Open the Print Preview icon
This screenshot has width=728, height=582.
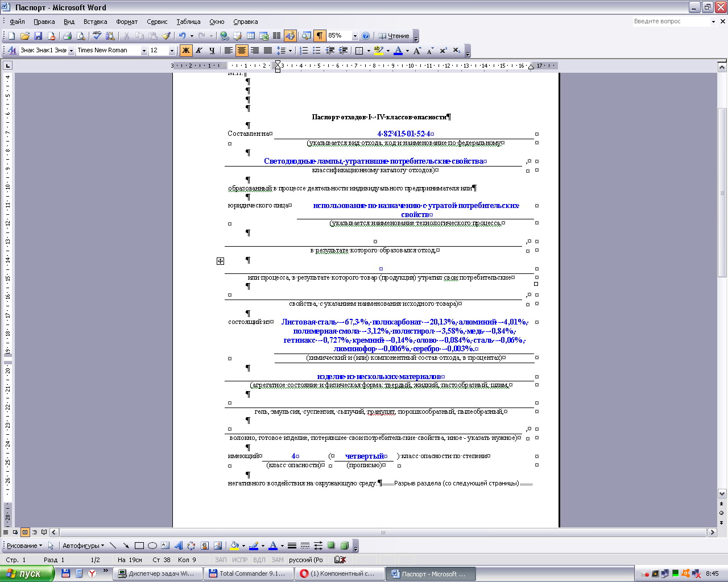81,36
